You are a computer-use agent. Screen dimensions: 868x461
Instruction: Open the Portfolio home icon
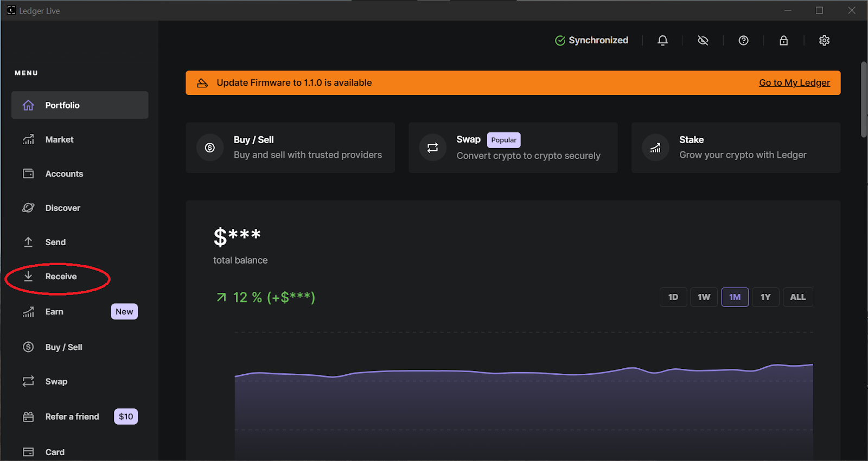tap(28, 105)
